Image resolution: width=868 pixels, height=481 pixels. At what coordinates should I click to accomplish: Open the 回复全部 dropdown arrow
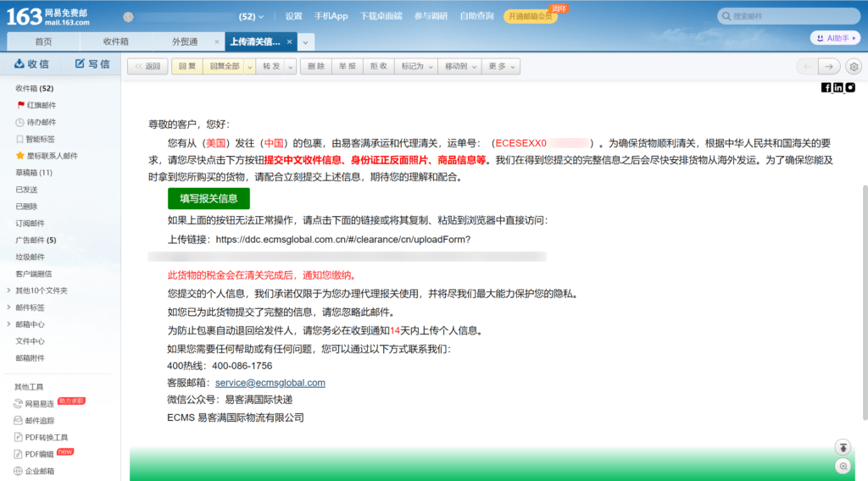(250, 66)
